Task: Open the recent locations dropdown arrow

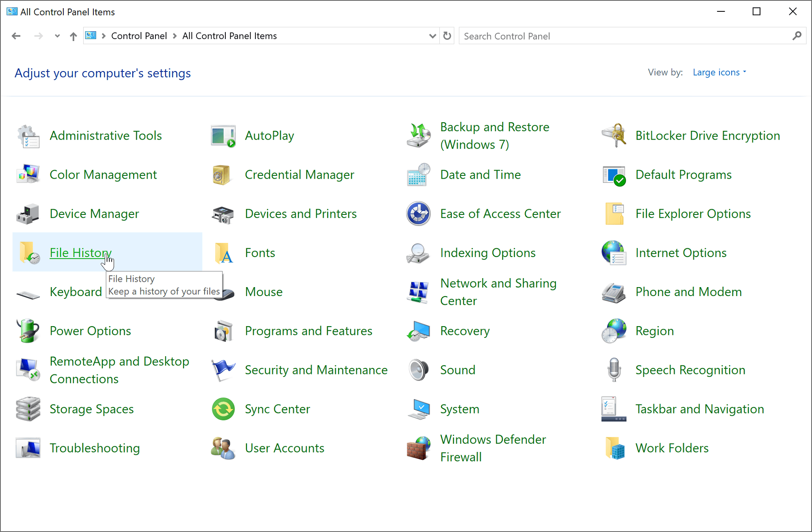Action: 57,36
